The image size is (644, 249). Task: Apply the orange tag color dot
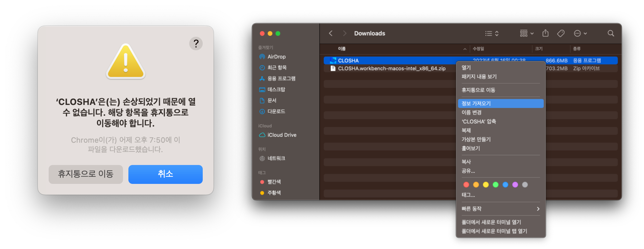point(476,185)
